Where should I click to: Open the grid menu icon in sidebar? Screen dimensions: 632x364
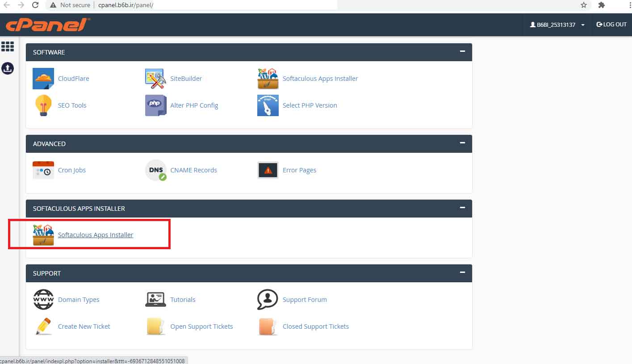click(x=8, y=46)
